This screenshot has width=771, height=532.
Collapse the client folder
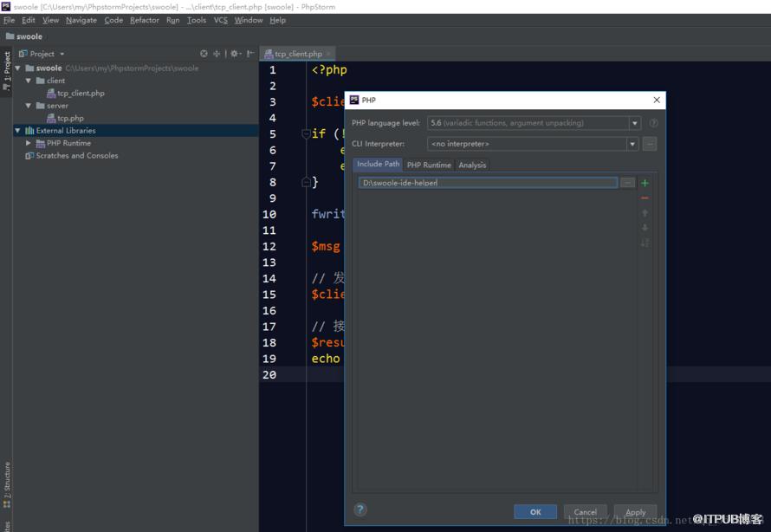coord(29,81)
